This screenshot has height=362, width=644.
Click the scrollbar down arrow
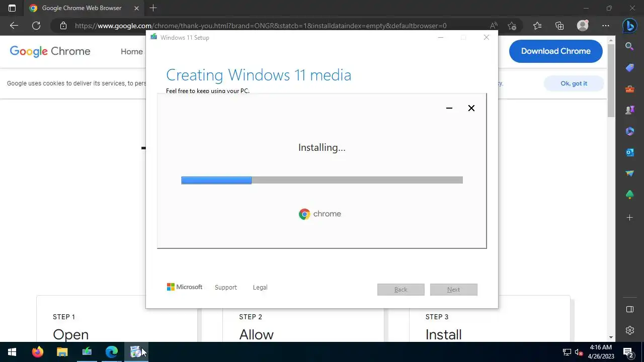click(x=611, y=337)
